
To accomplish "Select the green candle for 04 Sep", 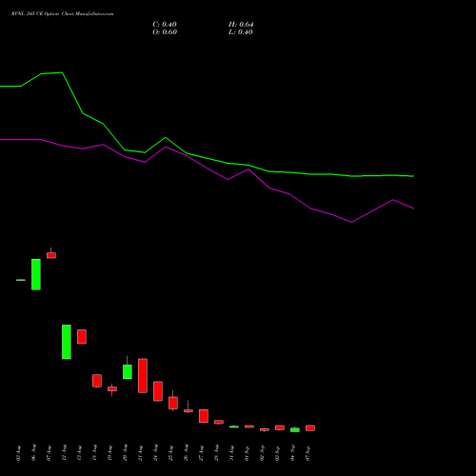I will 295,429.
